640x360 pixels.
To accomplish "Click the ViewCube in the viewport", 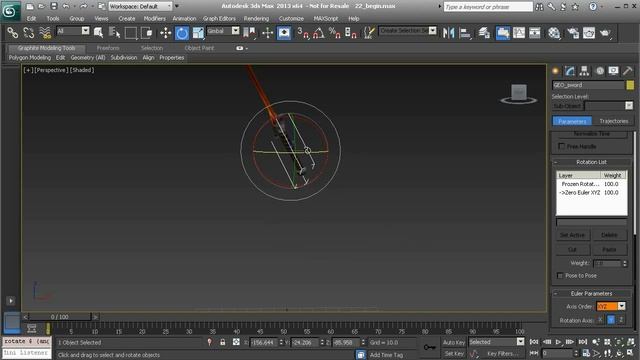I will click(x=519, y=93).
